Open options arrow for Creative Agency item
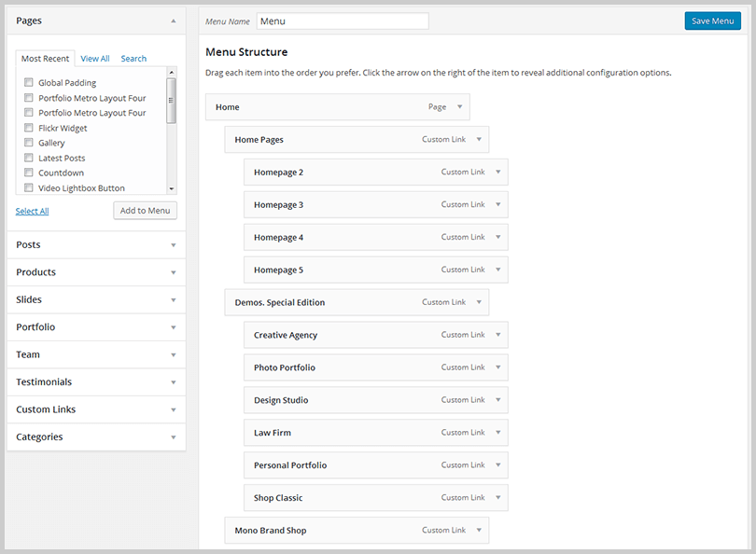 click(498, 335)
